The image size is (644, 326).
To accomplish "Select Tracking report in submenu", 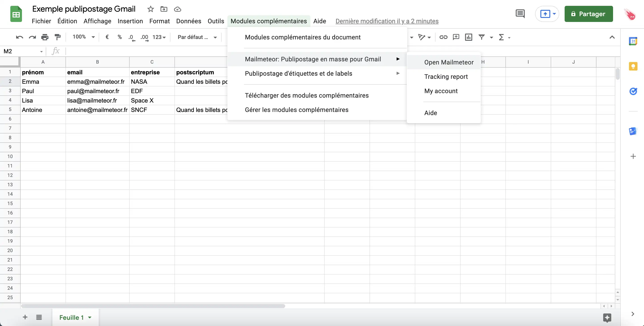I will (x=444, y=77).
